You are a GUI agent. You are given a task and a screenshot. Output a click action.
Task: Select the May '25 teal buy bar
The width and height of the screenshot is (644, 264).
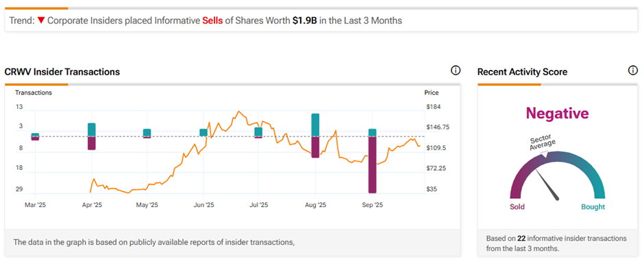pyautogui.click(x=147, y=132)
